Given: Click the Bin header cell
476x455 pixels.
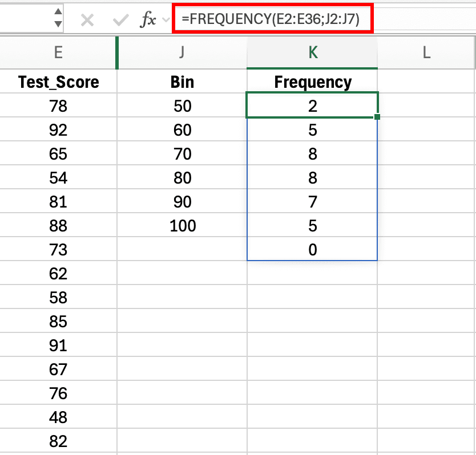Looking at the screenshot, I should (181, 82).
